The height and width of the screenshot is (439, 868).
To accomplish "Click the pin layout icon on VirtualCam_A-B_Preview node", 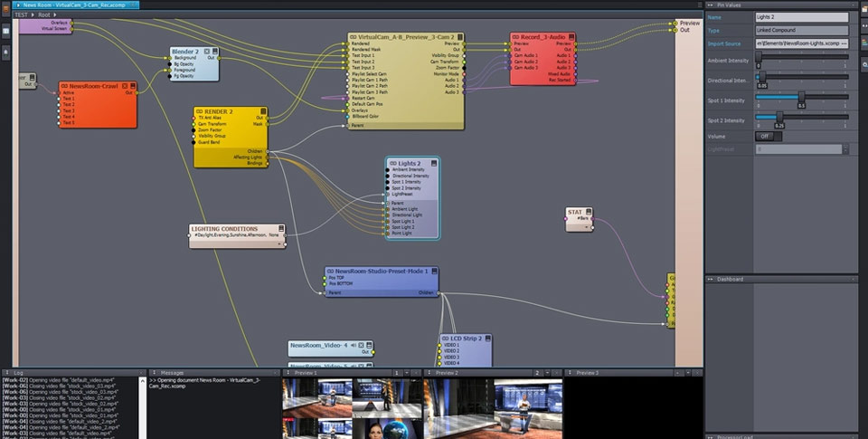I will pyautogui.click(x=460, y=36).
